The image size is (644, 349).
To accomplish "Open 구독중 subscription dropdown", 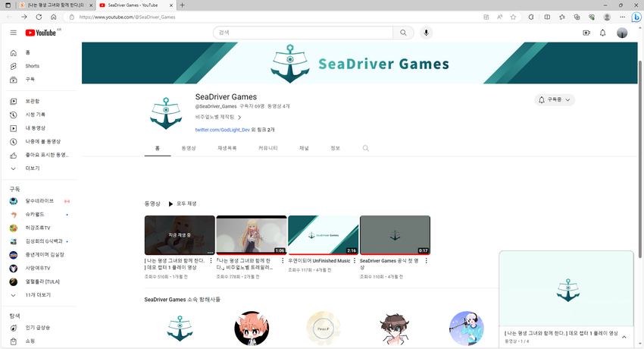I will (555, 100).
